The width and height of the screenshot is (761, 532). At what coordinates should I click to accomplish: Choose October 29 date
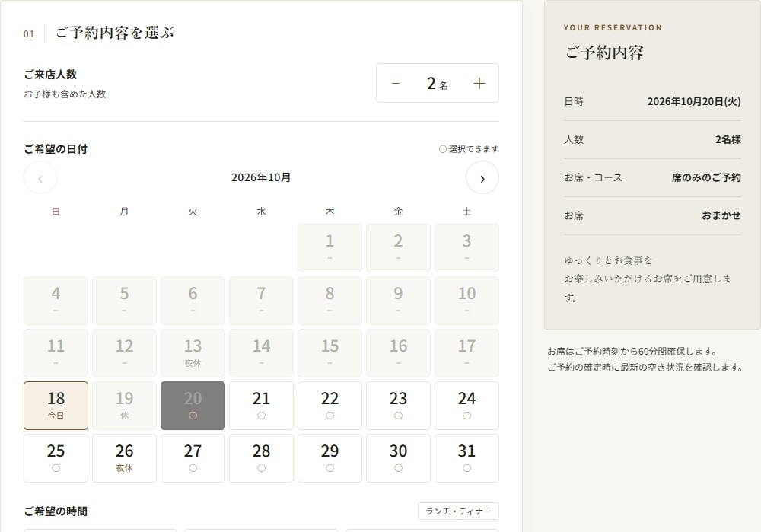tap(330, 457)
